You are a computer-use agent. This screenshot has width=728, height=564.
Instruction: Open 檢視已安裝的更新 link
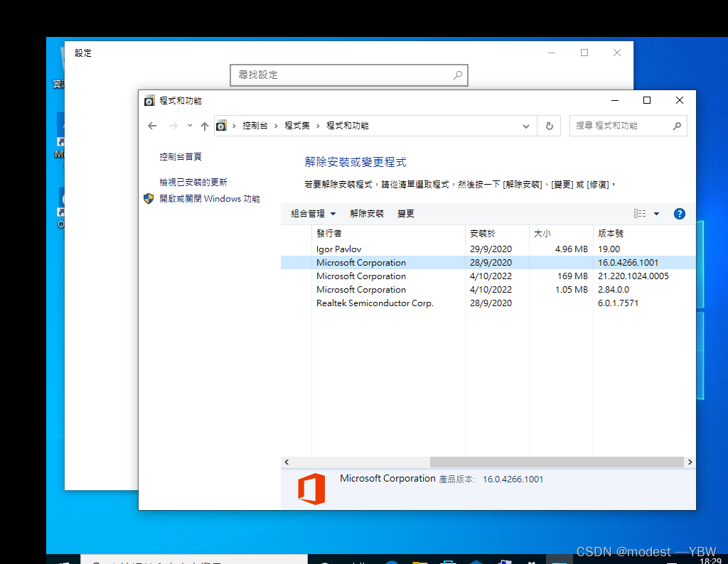pos(193,183)
